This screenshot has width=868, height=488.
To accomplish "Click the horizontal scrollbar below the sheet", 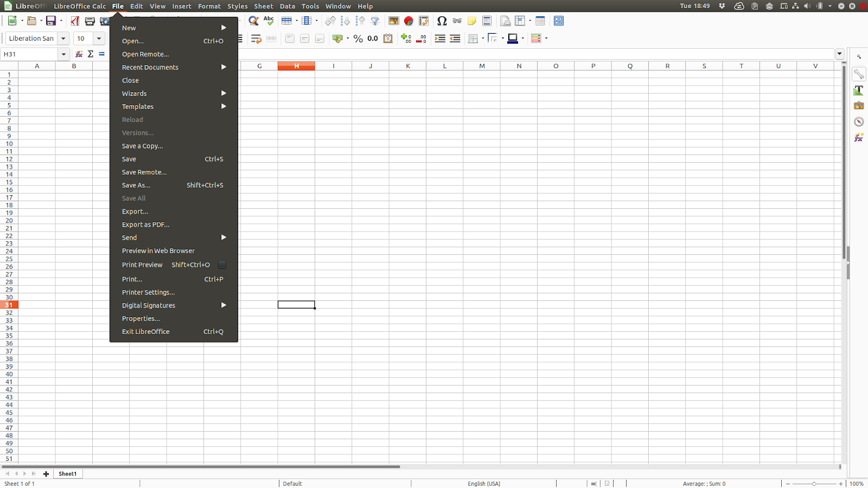I will [201, 466].
